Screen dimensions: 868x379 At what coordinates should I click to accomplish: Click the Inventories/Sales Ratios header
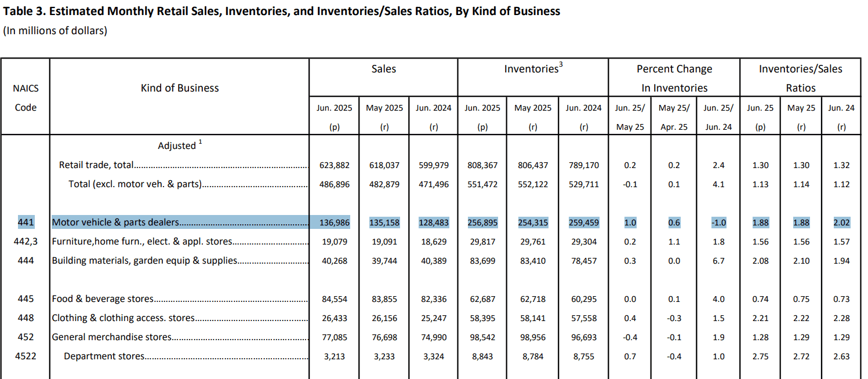pos(801,78)
